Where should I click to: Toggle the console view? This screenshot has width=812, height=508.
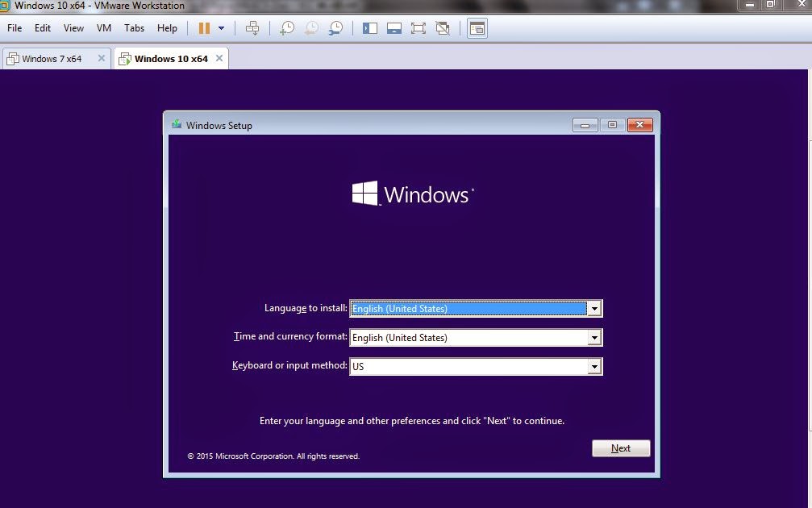(477, 27)
